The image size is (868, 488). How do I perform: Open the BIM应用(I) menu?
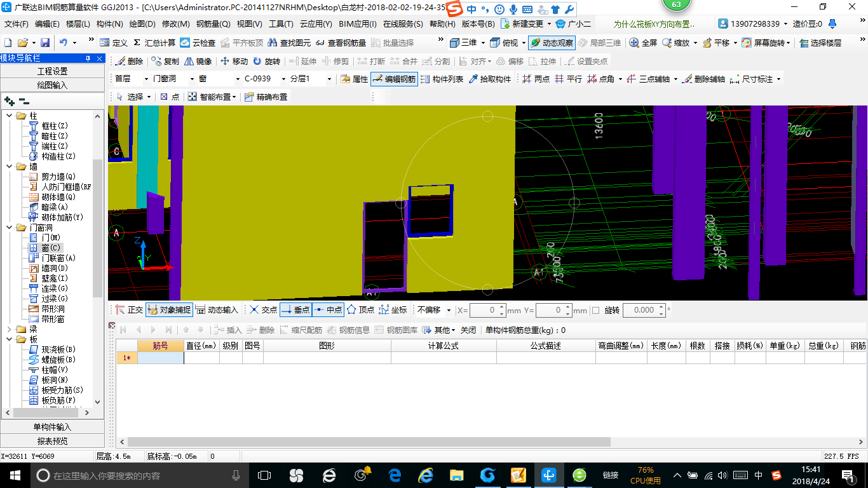pos(358,24)
